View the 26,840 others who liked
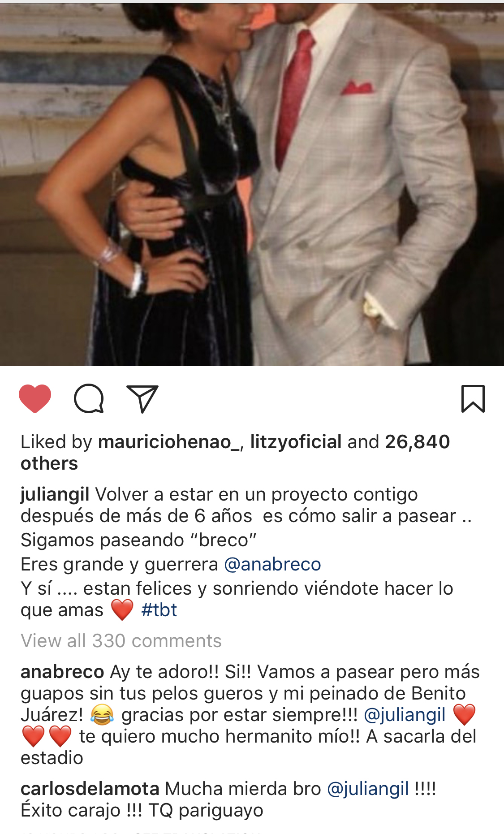Screen dimensions: 504x834 417,442
